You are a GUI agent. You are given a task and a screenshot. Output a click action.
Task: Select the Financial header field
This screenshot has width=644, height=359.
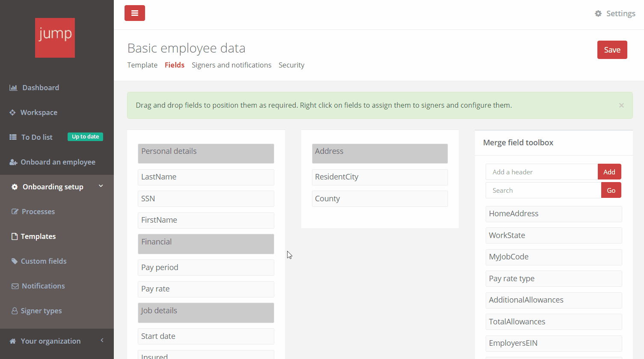tap(206, 244)
